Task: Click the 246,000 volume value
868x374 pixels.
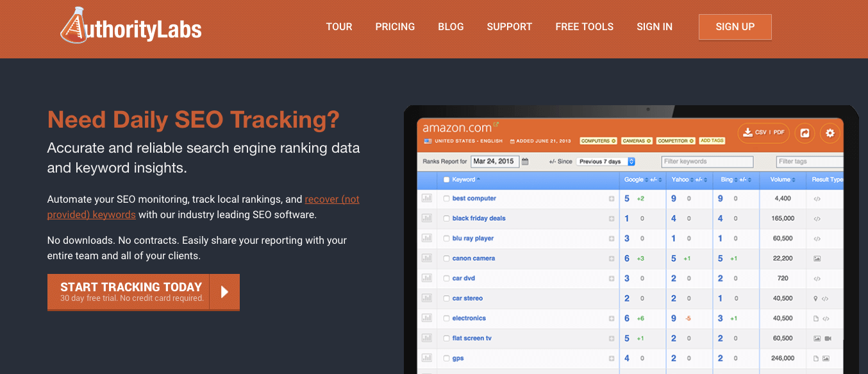Action: point(783,358)
